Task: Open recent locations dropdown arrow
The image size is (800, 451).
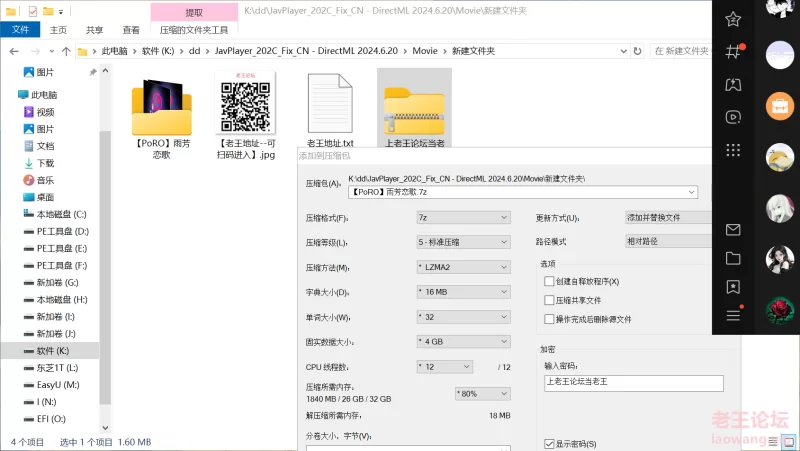Action: [x=52, y=51]
